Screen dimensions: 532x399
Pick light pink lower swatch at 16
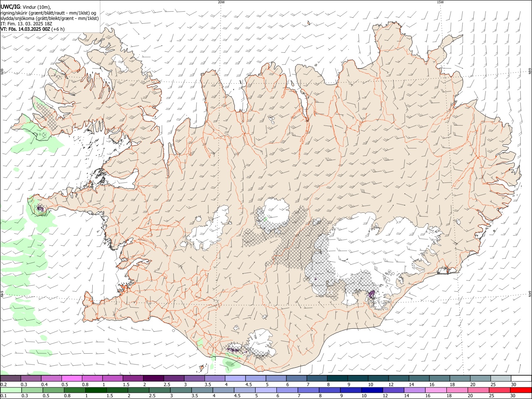(435, 390)
